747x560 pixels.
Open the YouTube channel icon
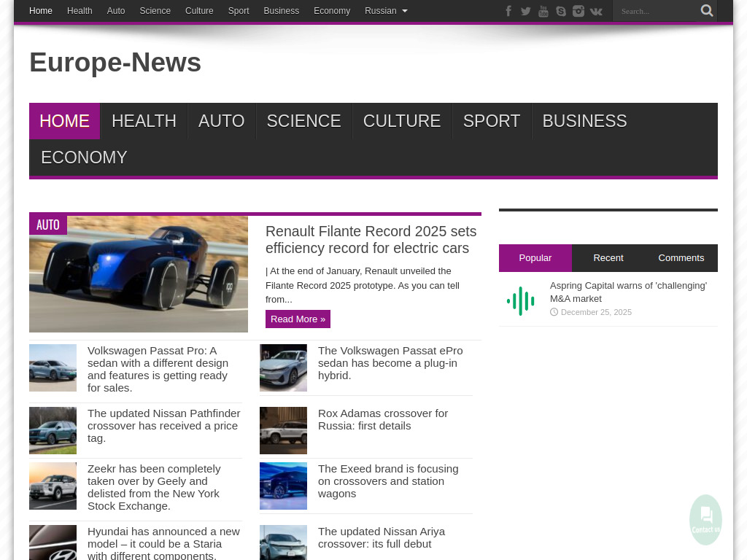(x=543, y=11)
